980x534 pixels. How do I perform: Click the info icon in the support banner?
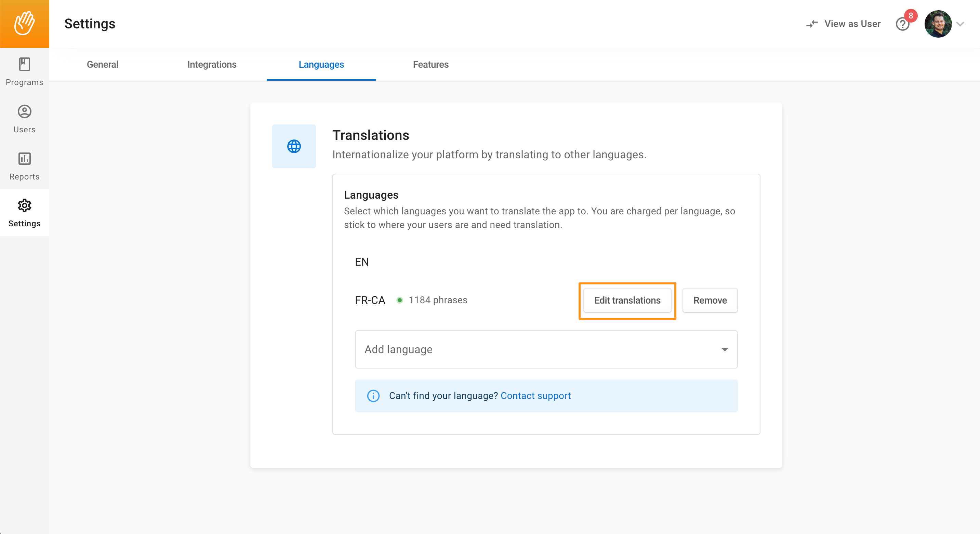pos(373,396)
